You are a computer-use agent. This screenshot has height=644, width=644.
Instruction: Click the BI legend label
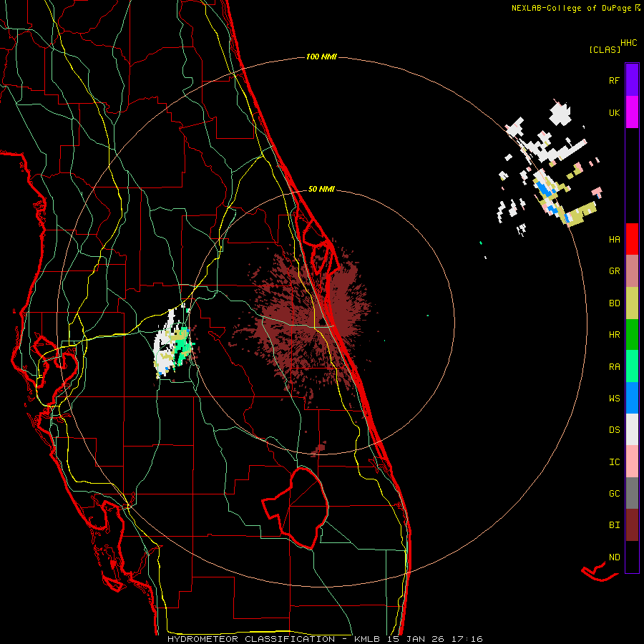(614, 525)
